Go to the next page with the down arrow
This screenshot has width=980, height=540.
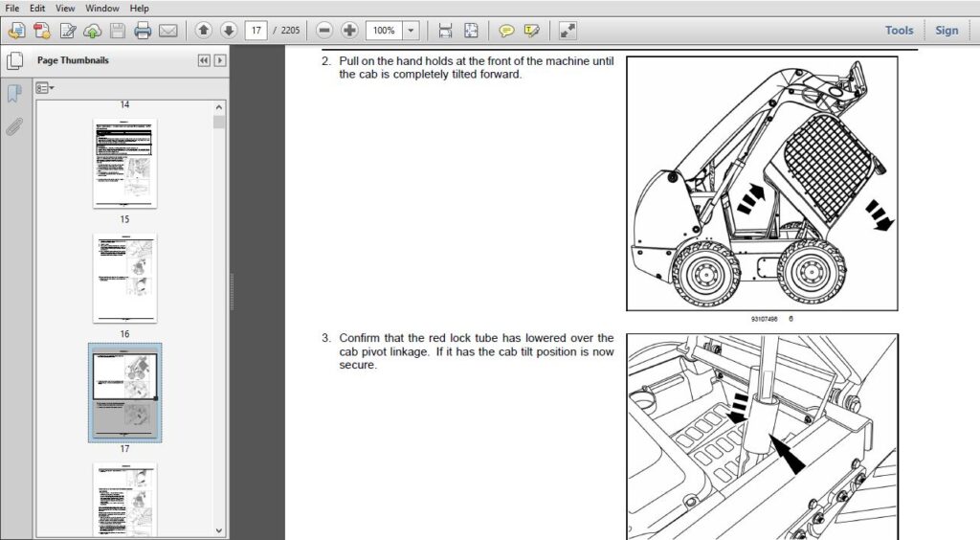coord(229,30)
